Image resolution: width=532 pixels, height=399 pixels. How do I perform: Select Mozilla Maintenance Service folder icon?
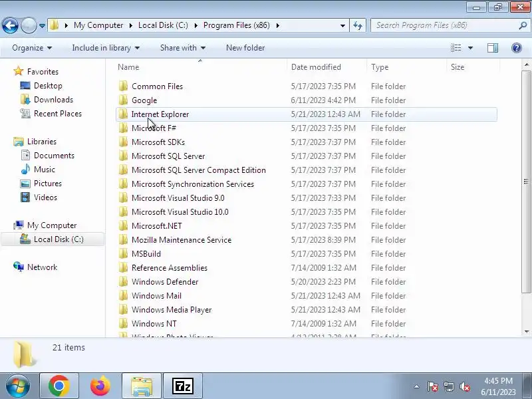pyautogui.click(x=123, y=239)
